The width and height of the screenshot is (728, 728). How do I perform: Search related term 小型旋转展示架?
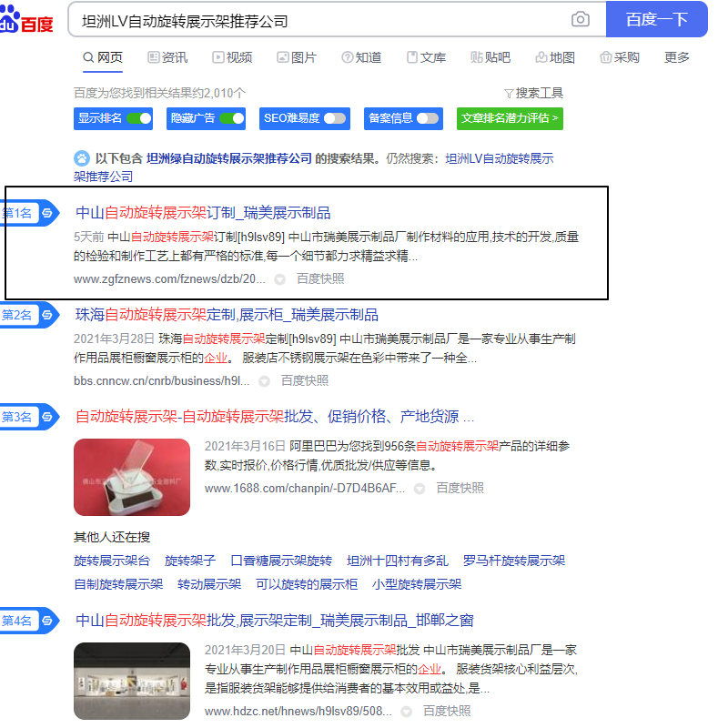click(x=417, y=584)
